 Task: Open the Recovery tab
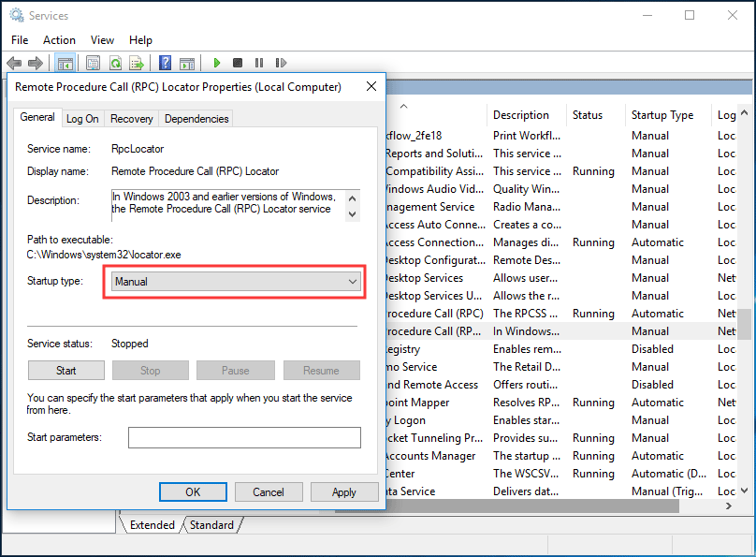131,119
